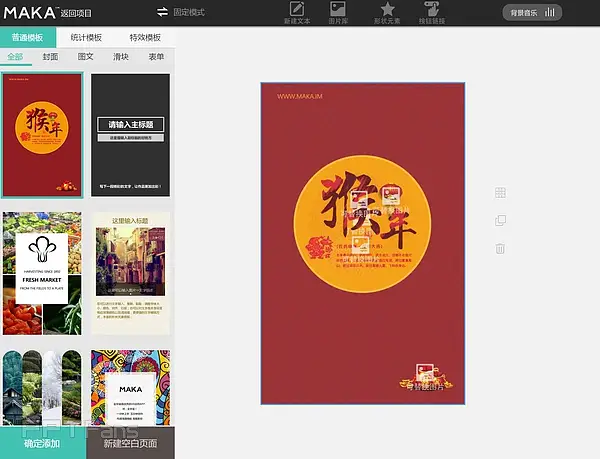
Task: Toggle the 固定模式 fixed mode switch
Action: pos(163,12)
